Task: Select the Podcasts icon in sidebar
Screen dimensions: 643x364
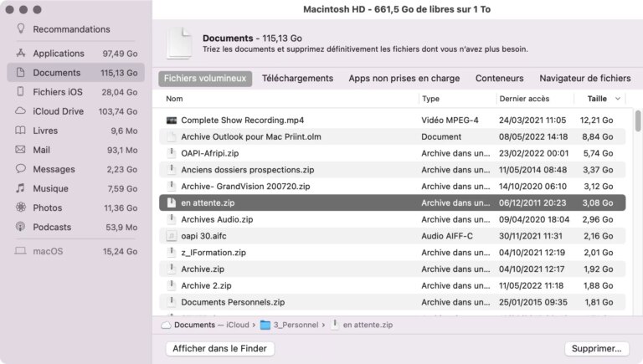Action: [20, 227]
